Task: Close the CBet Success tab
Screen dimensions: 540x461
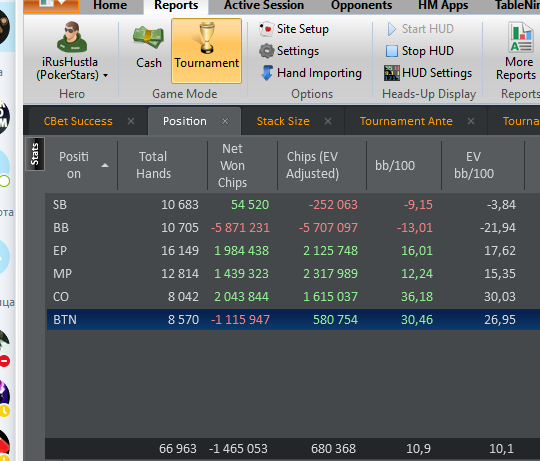Action: (x=131, y=121)
